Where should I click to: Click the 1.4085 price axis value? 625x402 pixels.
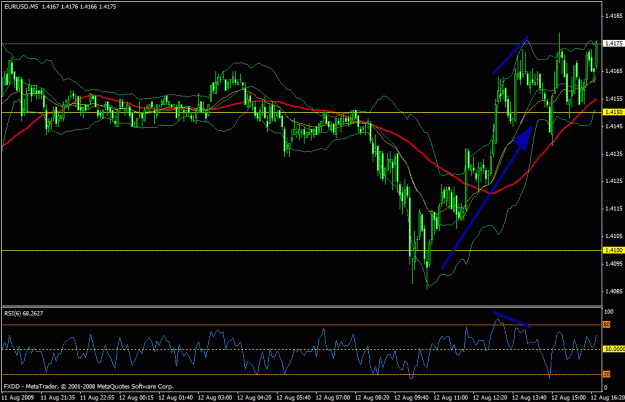tap(614, 291)
